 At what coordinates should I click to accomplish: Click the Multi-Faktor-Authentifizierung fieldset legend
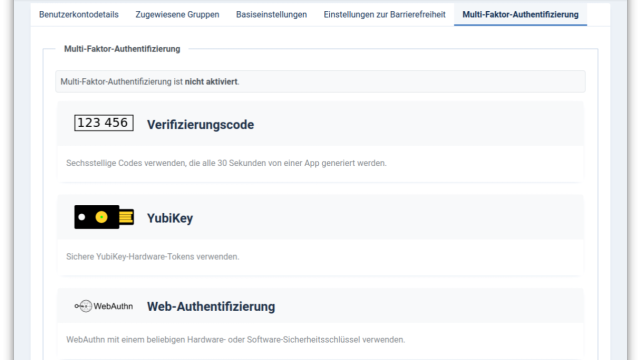point(122,49)
